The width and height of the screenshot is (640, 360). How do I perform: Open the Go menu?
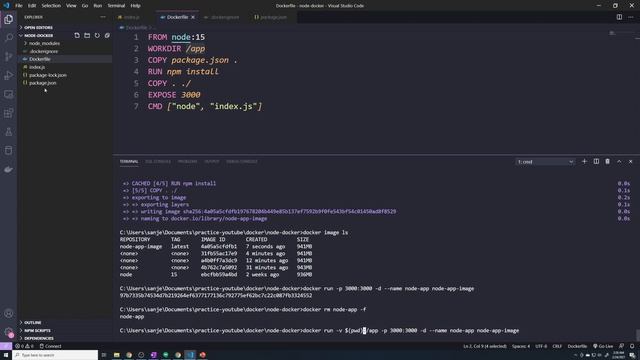point(85,6)
